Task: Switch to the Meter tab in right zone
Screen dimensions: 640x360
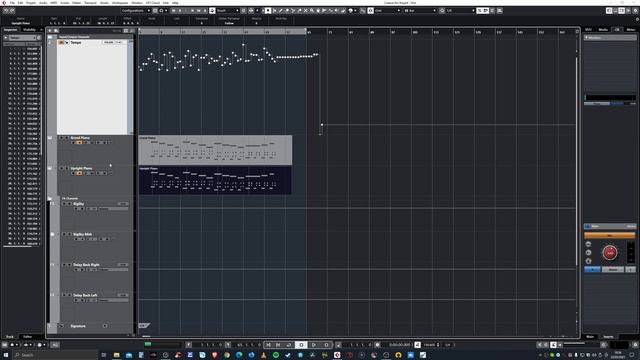Action: coord(631,30)
